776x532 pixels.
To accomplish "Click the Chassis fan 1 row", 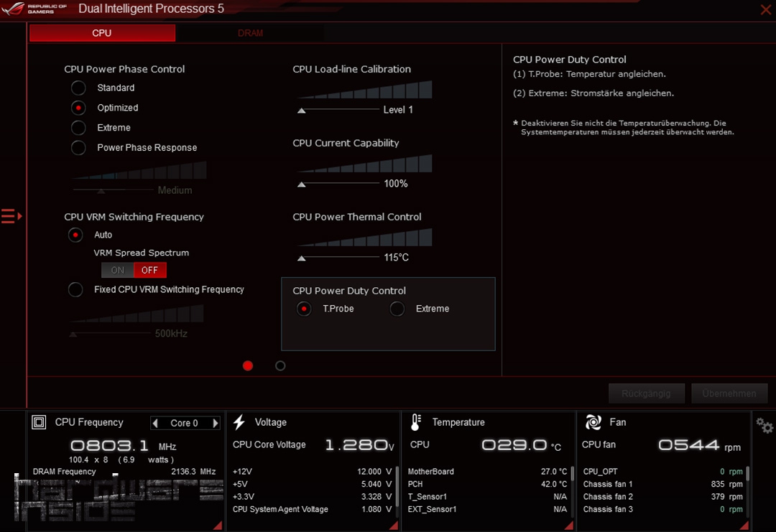I will 663,484.
